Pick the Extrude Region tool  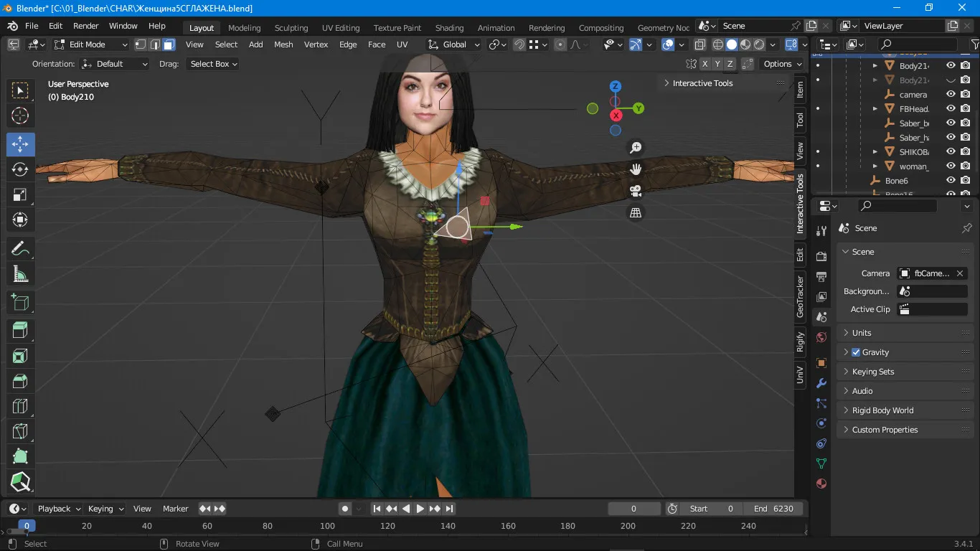(x=20, y=330)
